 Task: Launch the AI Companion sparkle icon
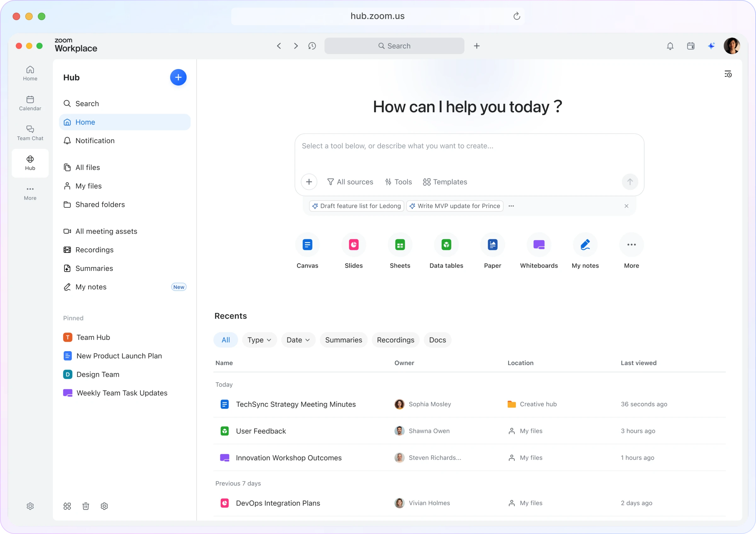point(711,46)
